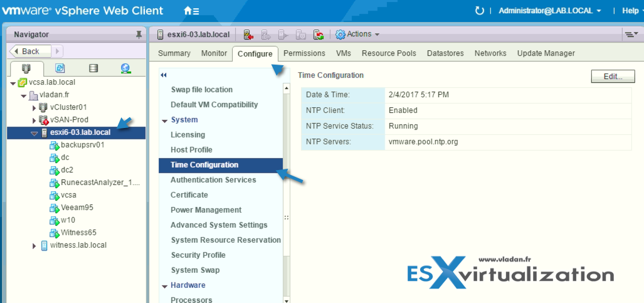Open Advanced System Settings

[219, 225]
